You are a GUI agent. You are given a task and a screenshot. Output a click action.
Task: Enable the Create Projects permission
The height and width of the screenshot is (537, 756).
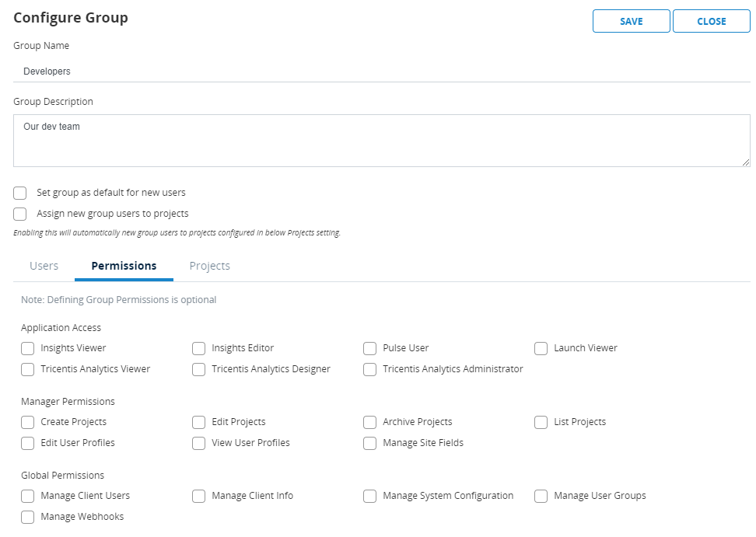pos(28,422)
